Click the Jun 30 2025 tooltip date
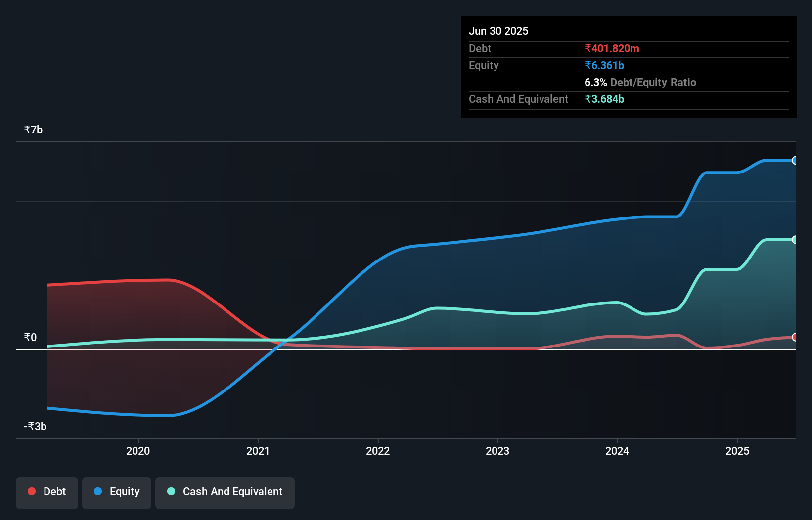Screen dimensions: 812x520 [x=498, y=31]
